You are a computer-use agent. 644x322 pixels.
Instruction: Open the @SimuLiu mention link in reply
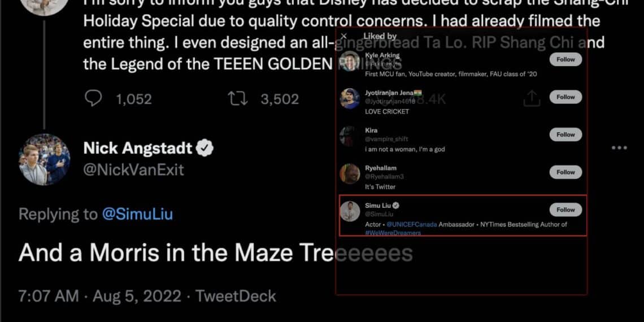(137, 214)
